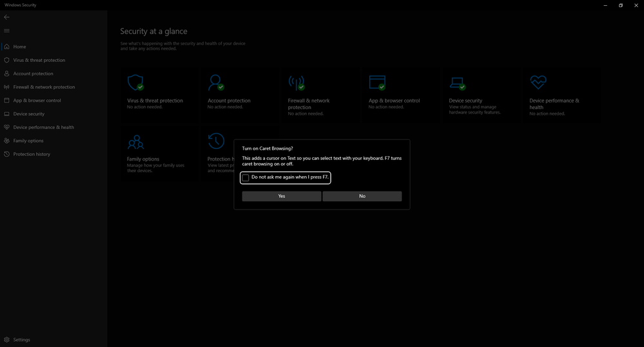Click 'View status and manage hardware security features' text
Image resolution: width=644 pixels, height=347 pixels.
tap(475, 110)
